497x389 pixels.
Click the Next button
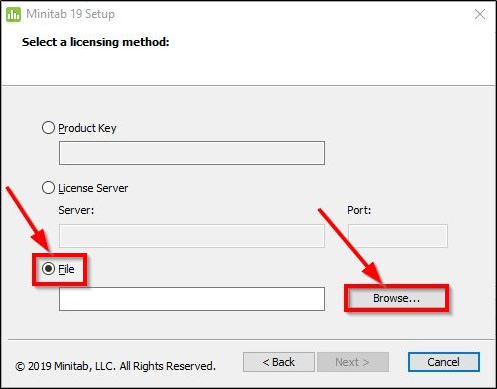coord(353,362)
